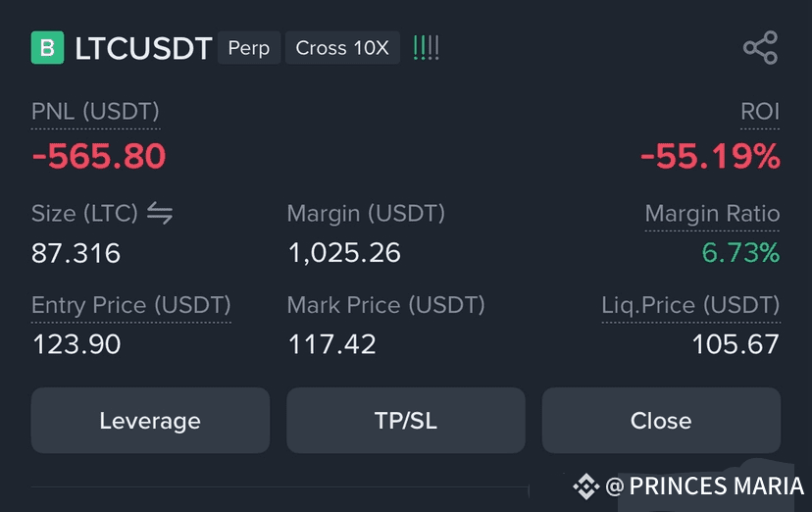This screenshot has width=812, height=512.
Task: Open TP/SL settings
Action: (406, 421)
